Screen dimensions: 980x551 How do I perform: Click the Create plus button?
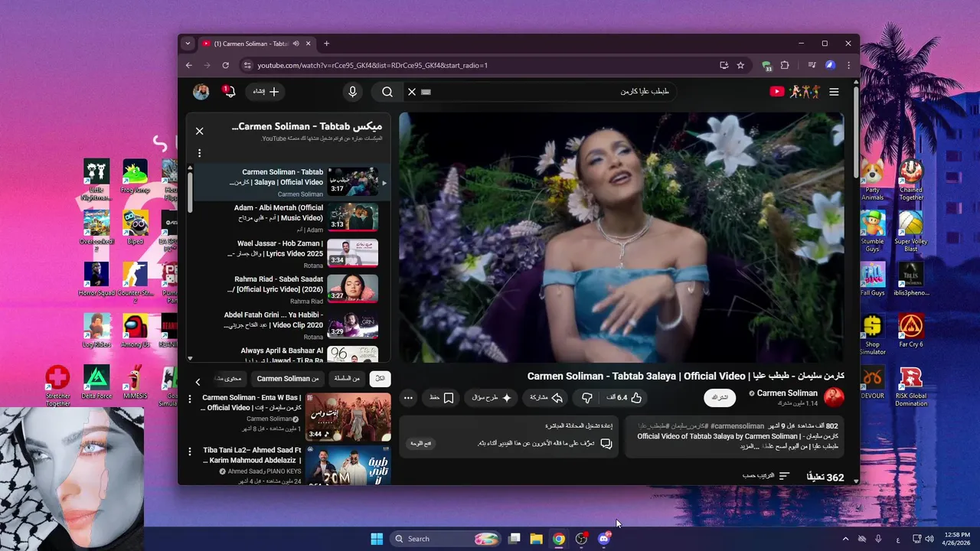pyautogui.click(x=266, y=92)
